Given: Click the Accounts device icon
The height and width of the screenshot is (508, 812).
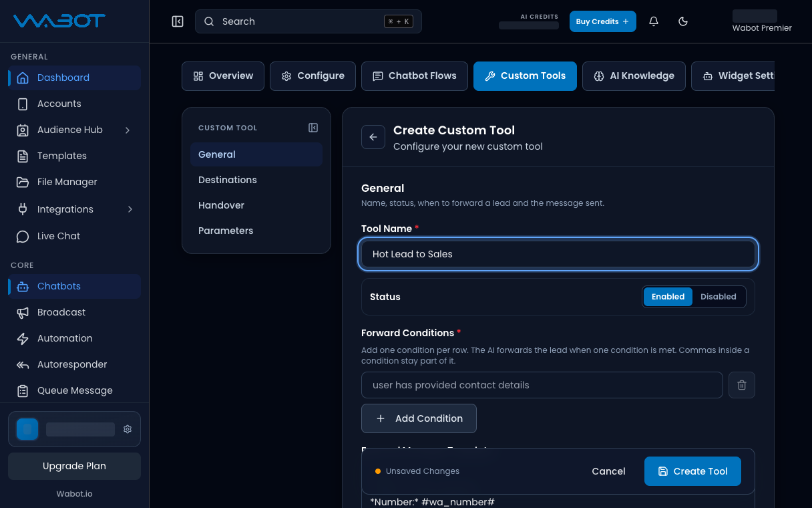Looking at the screenshot, I should 23,104.
